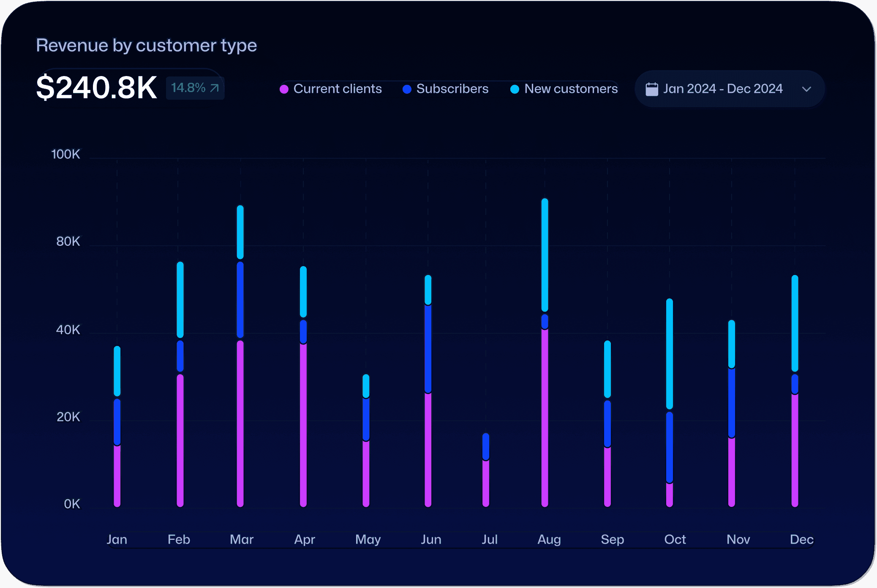Open the Jan 2024 - Dec 2024 selector

(x=723, y=89)
